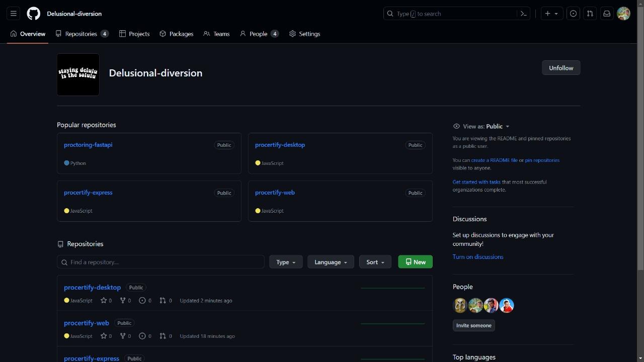Click the search magnifier in header search box
Screen dimensions: 644x362
point(390,14)
